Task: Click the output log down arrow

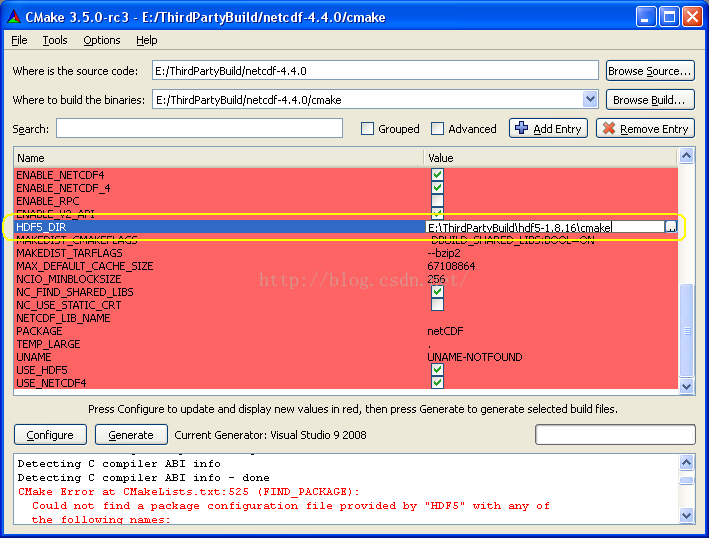Action: [686, 515]
